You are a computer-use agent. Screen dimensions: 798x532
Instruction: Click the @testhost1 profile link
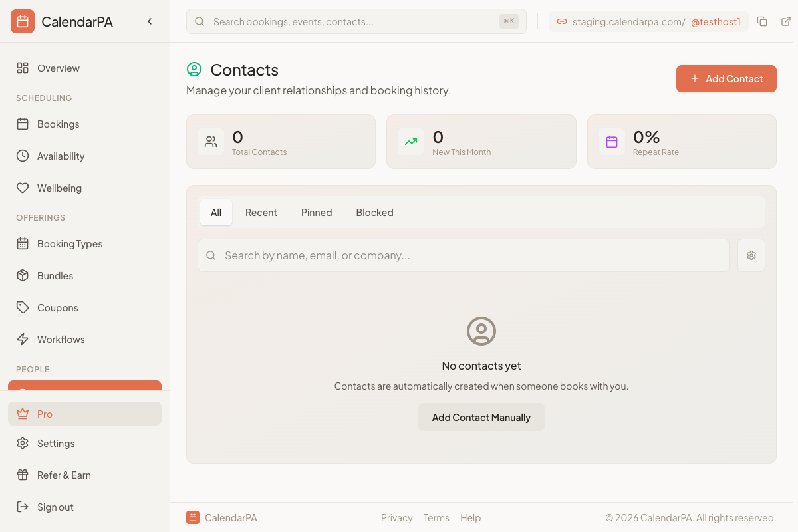pos(716,21)
